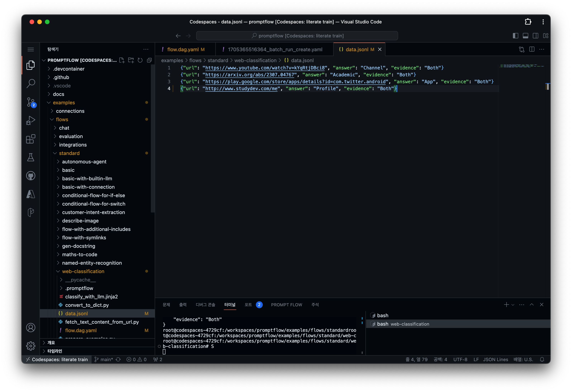This screenshot has width=572, height=392.
Task: Open the arxiv.org link on line 2
Action: [250, 75]
